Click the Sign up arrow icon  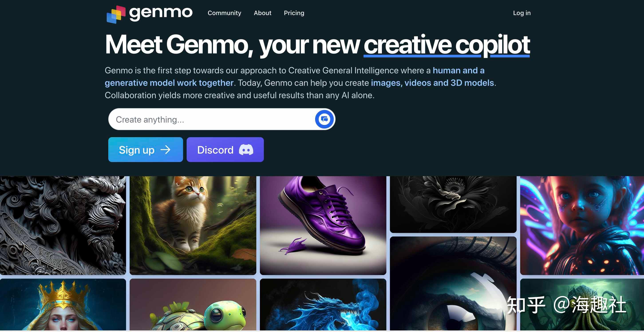point(165,150)
